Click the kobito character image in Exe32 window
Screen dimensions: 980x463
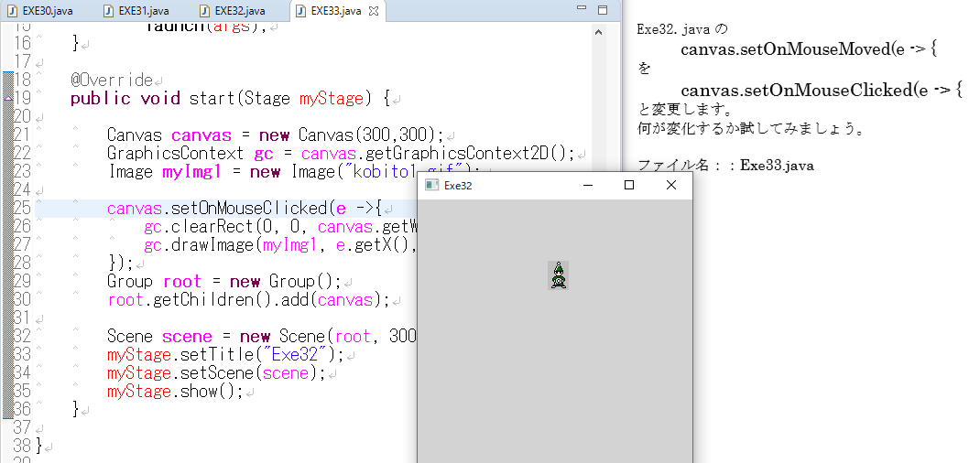[x=558, y=275]
